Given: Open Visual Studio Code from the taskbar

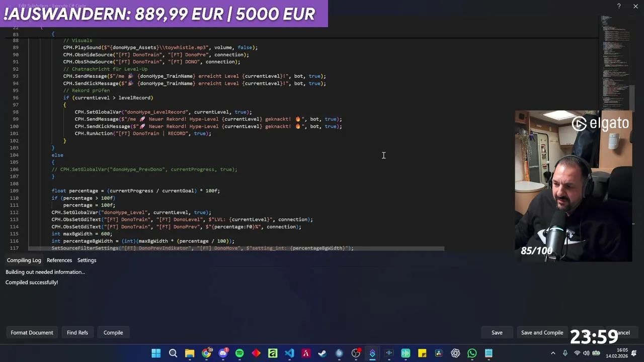Looking at the screenshot, I should (x=289, y=353).
